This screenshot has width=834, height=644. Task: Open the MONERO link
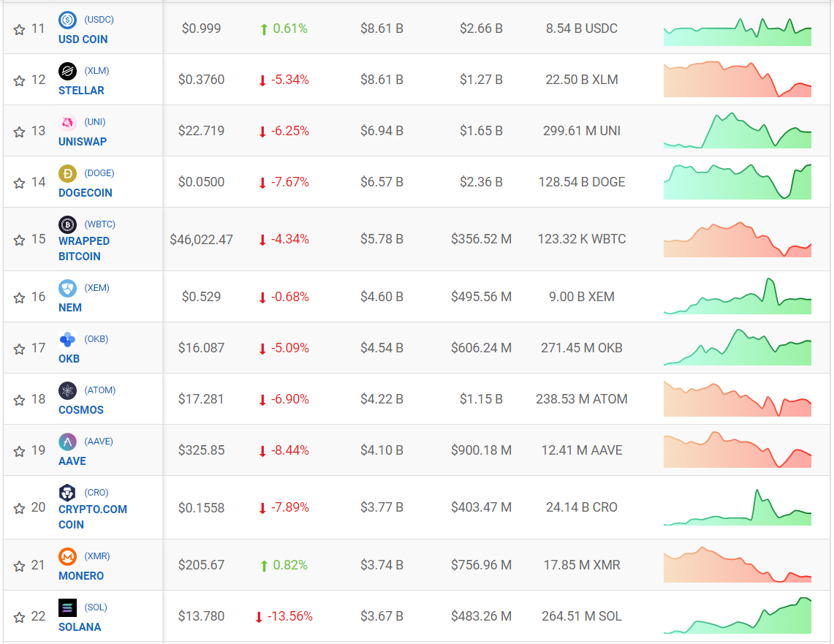click(x=81, y=575)
